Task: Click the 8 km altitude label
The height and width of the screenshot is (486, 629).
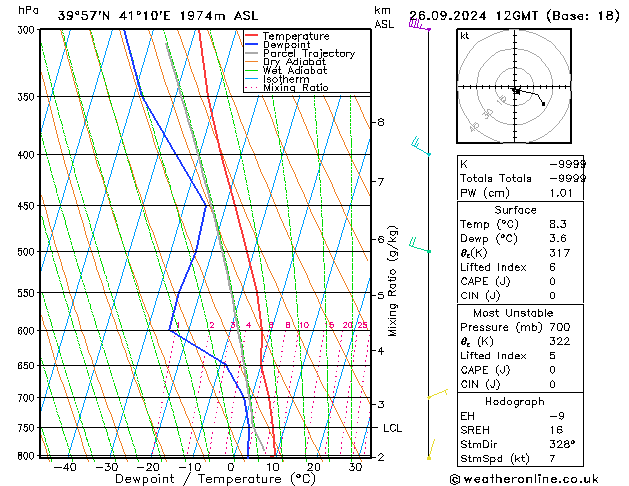Action: 380,122
